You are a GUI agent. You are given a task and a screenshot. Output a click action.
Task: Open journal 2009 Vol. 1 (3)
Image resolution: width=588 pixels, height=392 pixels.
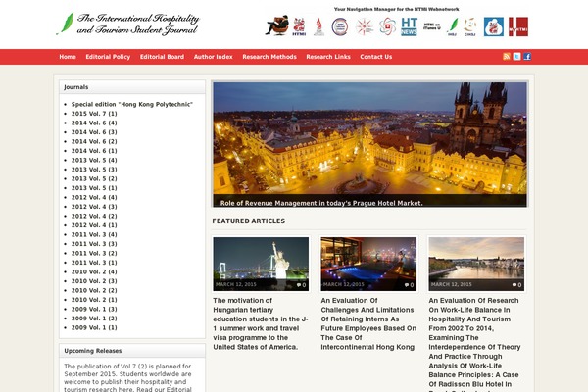pyautogui.click(x=94, y=309)
